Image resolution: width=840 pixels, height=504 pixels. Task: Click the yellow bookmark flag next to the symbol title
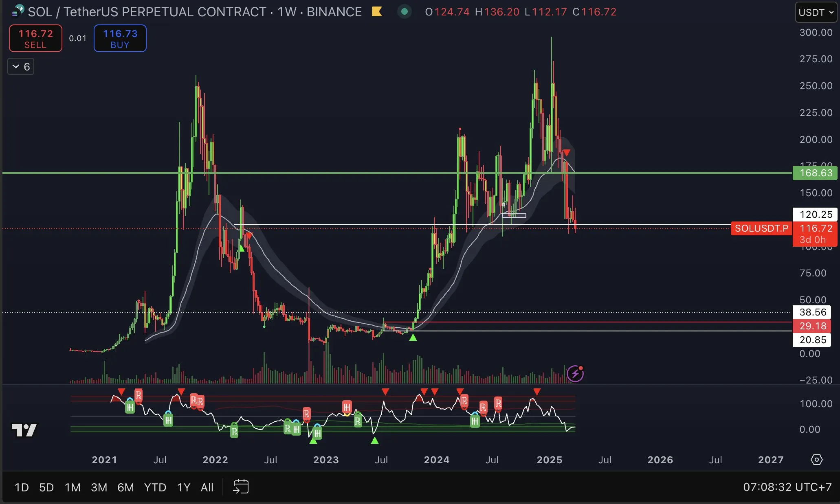click(x=377, y=12)
